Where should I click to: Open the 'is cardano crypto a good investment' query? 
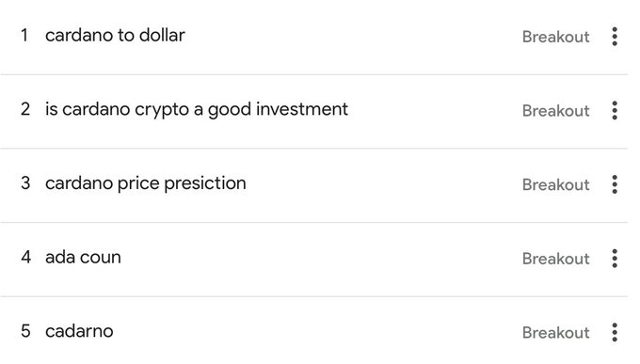197,110
